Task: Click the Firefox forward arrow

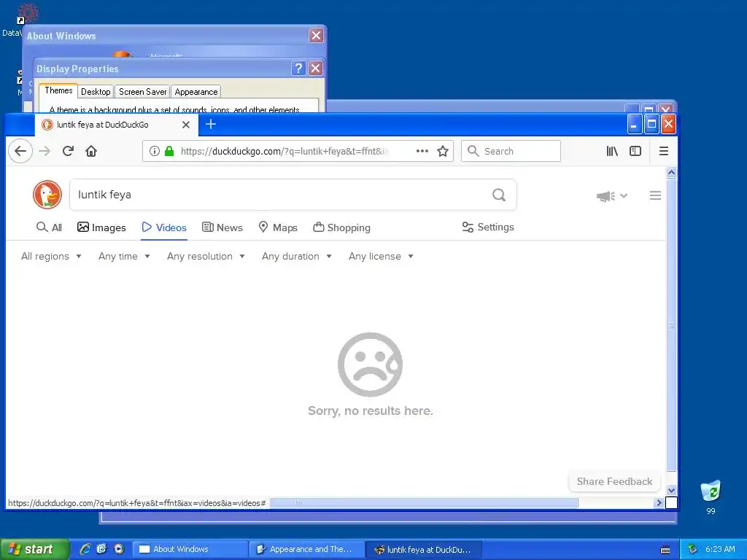Action: (44, 151)
